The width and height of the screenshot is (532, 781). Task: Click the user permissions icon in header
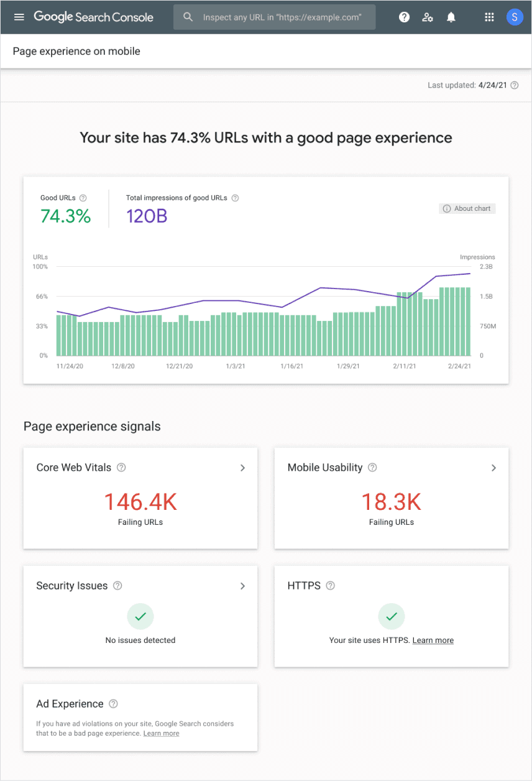428,17
